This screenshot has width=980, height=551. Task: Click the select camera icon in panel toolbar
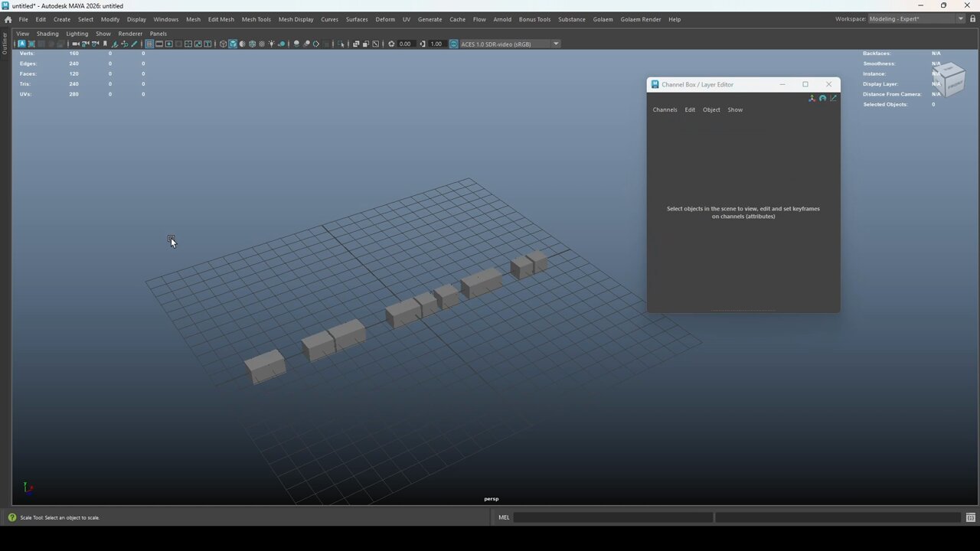click(76, 44)
